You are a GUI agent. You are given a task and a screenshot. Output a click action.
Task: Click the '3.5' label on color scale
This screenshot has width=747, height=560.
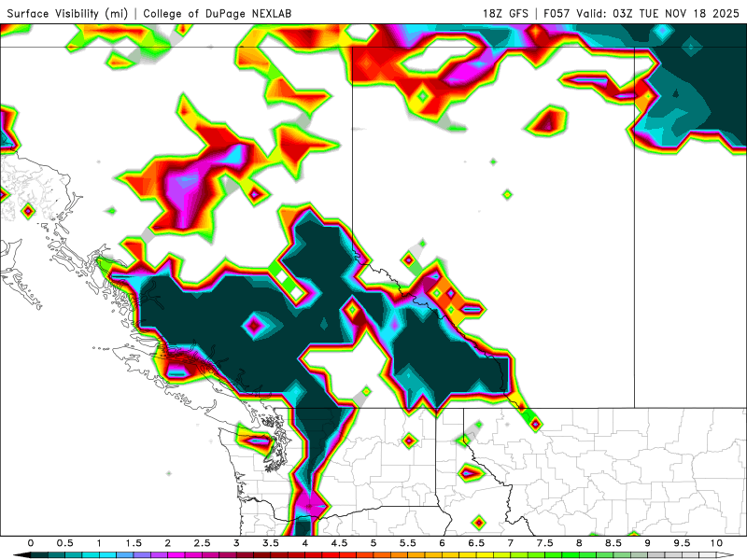click(x=271, y=543)
